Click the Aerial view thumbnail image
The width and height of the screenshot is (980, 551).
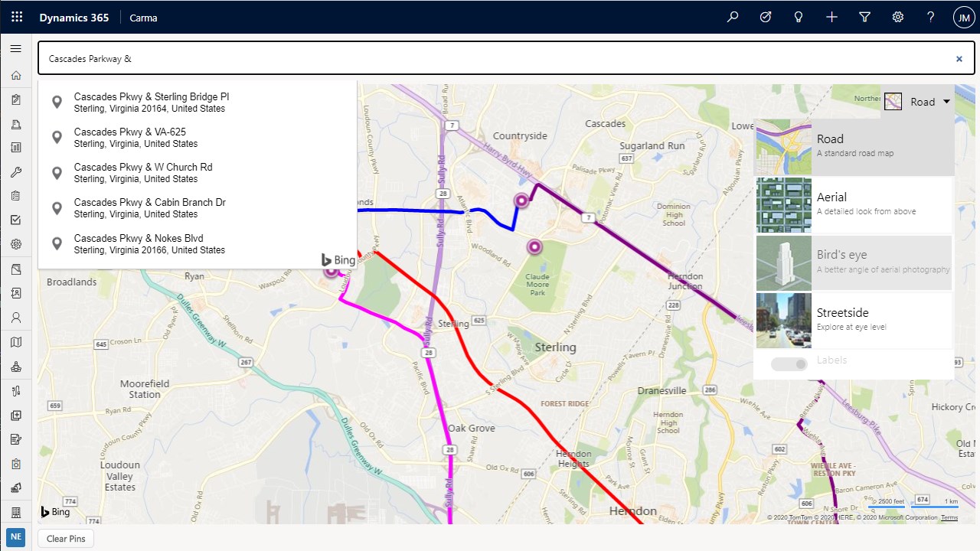(784, 205)
